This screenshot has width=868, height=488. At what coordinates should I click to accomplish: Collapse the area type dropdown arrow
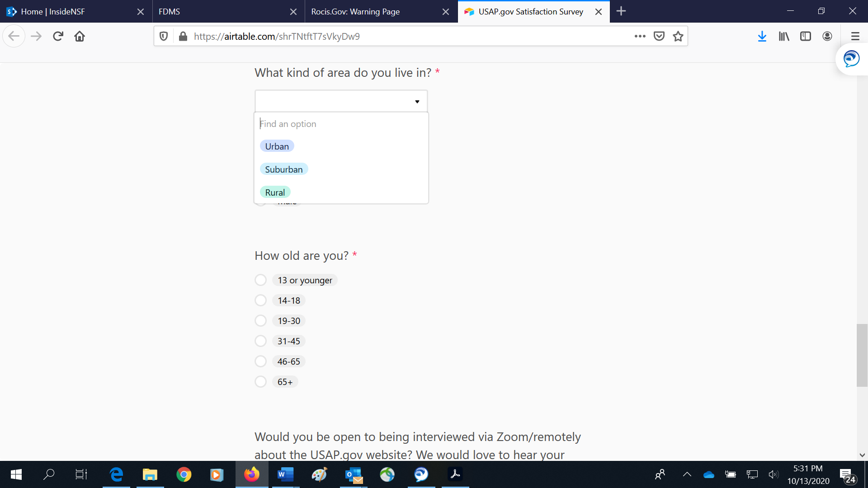tap(417, 102)
